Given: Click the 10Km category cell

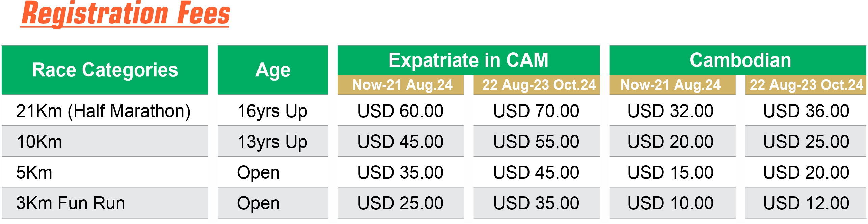Looking at the screenshot, I should click(x=105, y=141).
